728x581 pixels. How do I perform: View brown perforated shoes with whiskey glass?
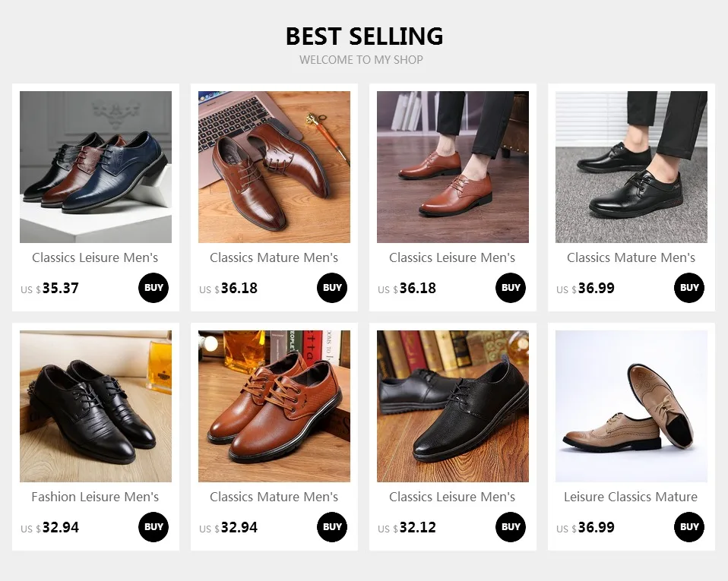pos(274,406)
